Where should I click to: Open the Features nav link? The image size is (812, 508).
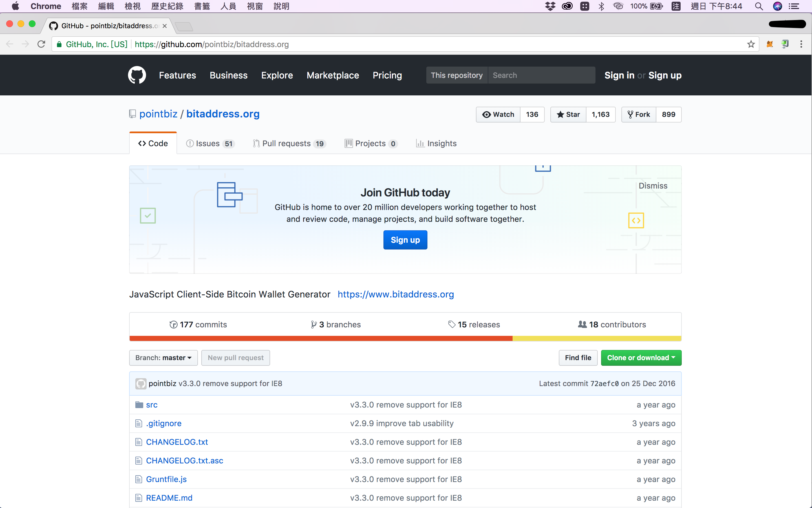coord(178,75)
